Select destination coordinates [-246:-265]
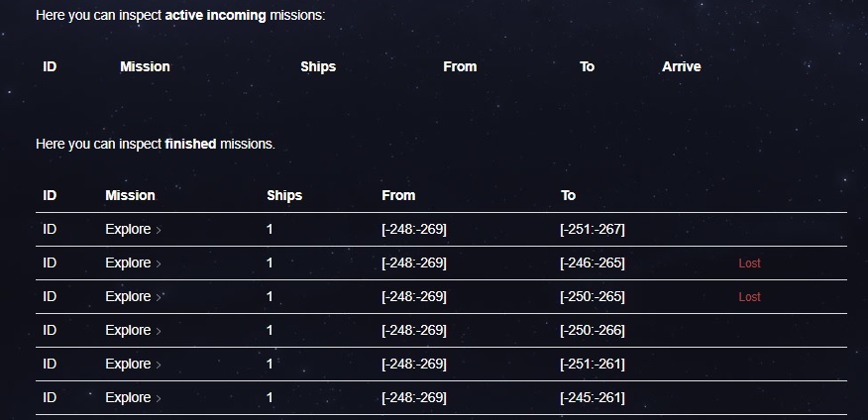868x420 pixels. point(593,262)
